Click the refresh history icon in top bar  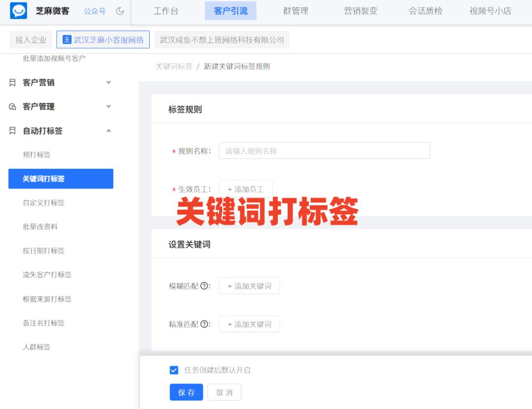[120, 11]
